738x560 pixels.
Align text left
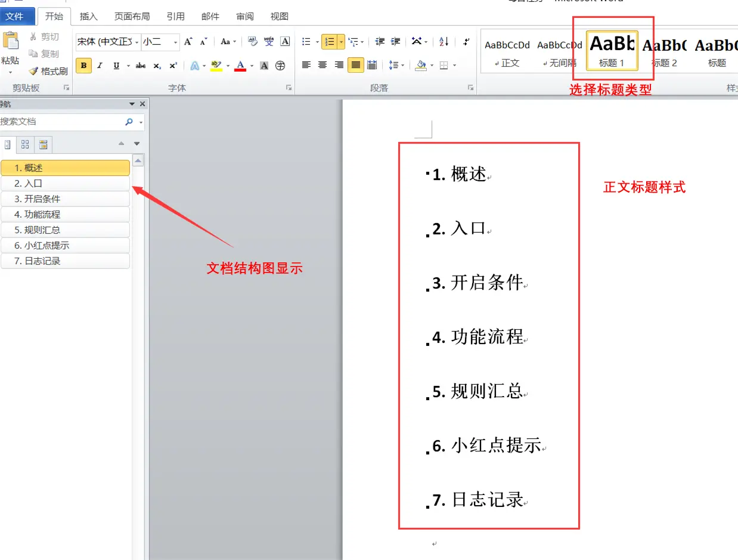click(306, 65)
